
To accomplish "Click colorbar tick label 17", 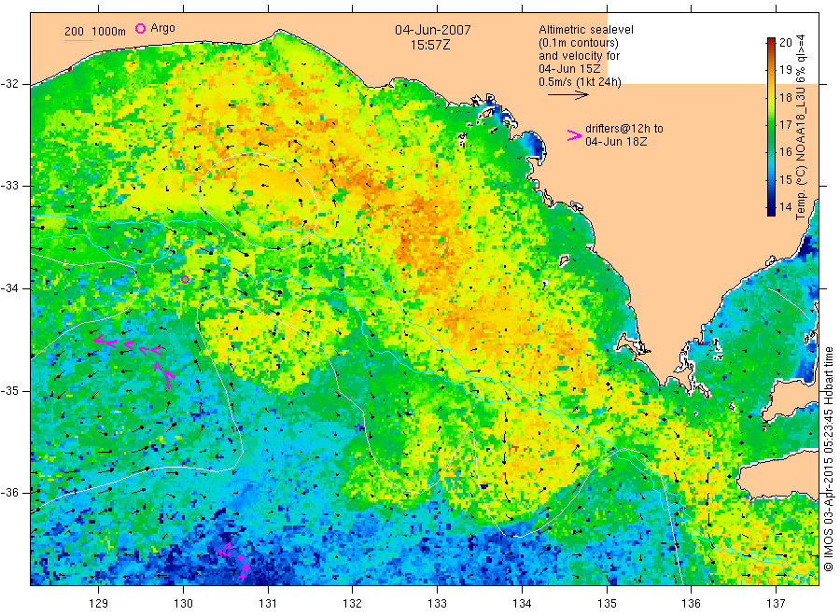I will pos(785,125).
